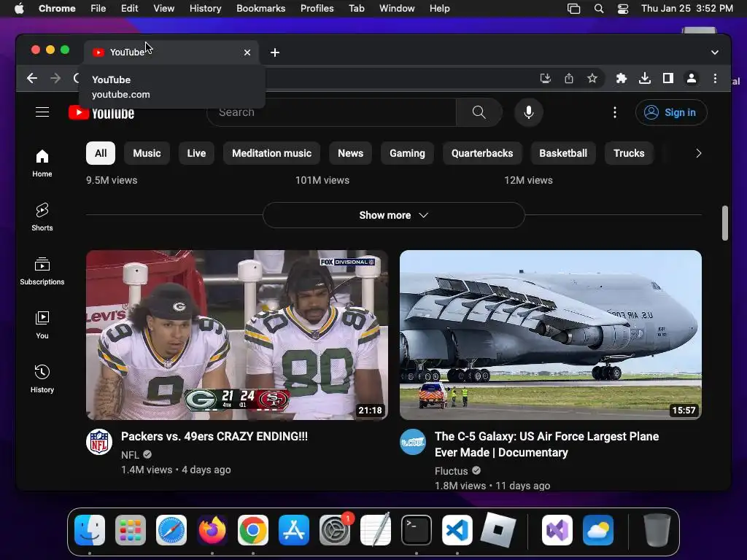Image resolution: width=747 pixels, height=560 pixels.
Task: Show next category chips arrow
Action: pos(698,153)
